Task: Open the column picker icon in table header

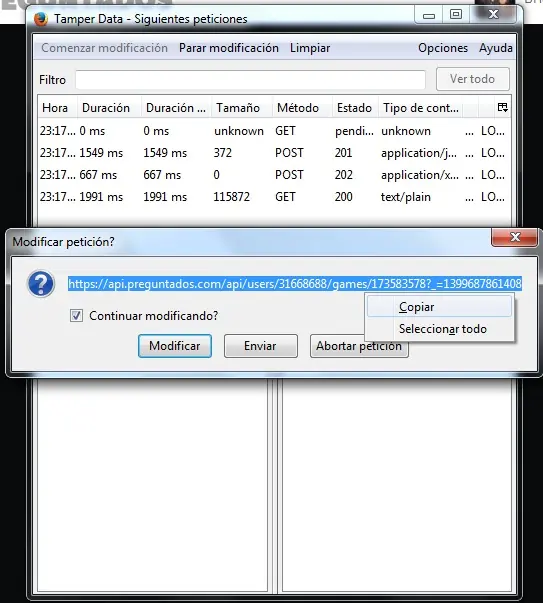Action: pos(502,107)
